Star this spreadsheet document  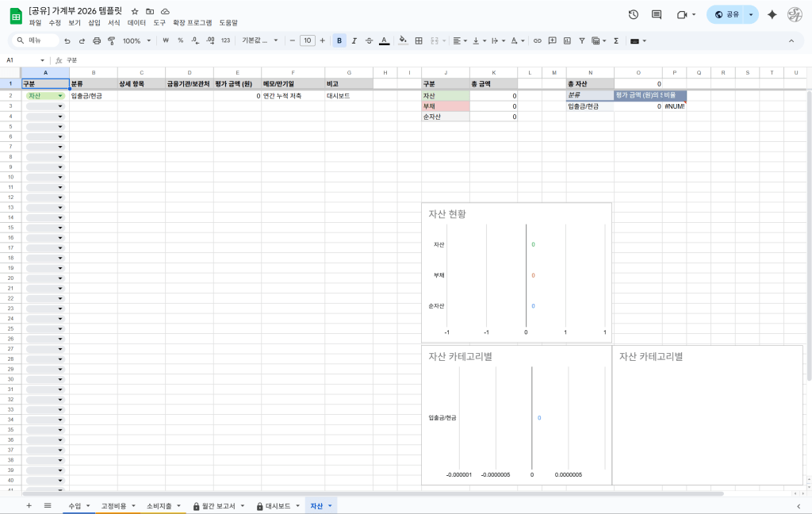pos(135,12)
